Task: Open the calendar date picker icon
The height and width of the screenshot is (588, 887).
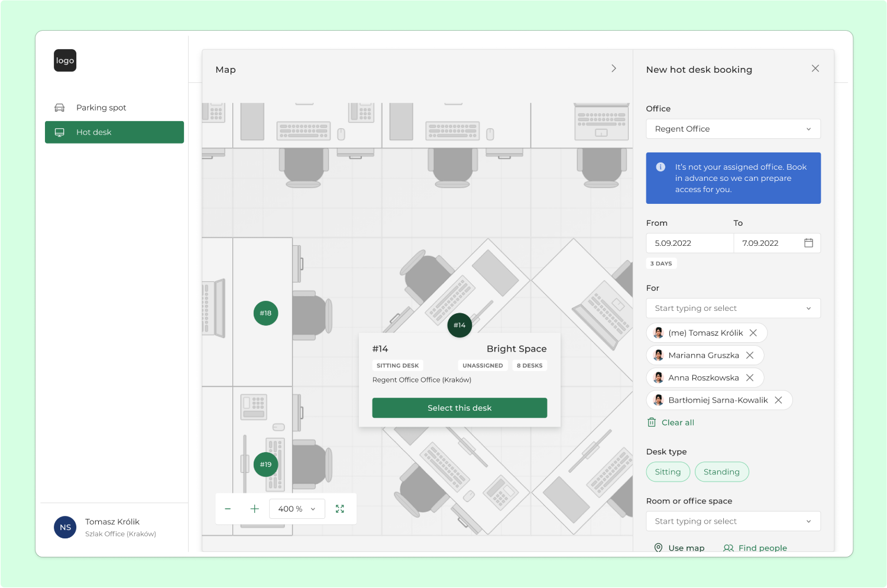Action: pyautogui.click(x=808, y=243)
